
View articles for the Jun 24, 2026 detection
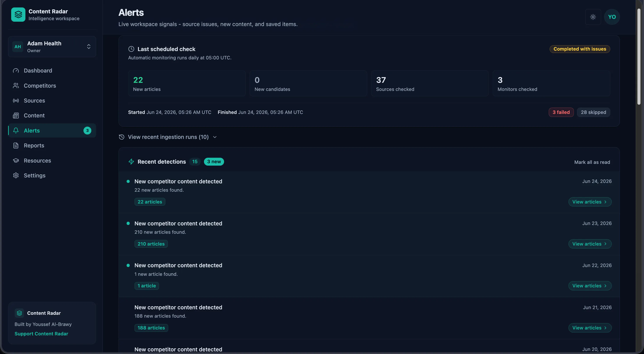[x=590, y=202]
